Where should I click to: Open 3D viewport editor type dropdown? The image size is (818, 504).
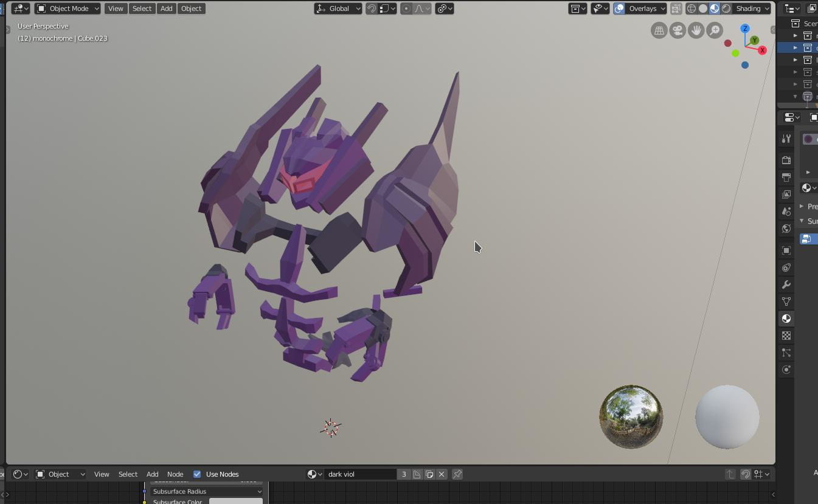(x=21, y=9)
